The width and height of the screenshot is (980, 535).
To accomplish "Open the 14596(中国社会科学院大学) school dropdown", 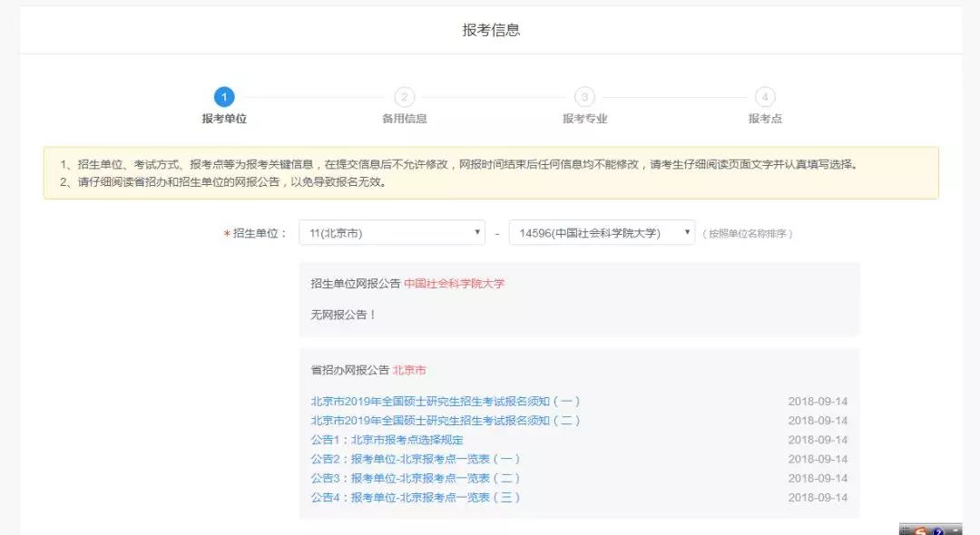I will tap(602, 233).
